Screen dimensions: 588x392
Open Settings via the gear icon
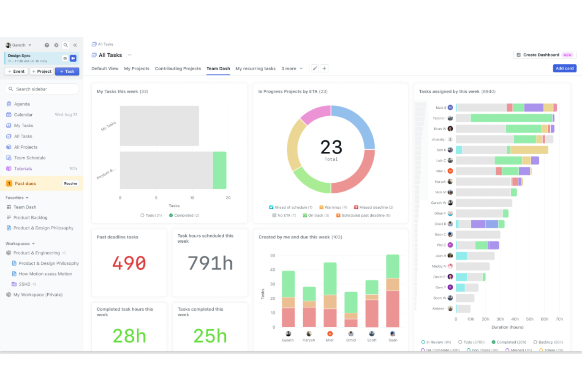(x=56, y=45)
